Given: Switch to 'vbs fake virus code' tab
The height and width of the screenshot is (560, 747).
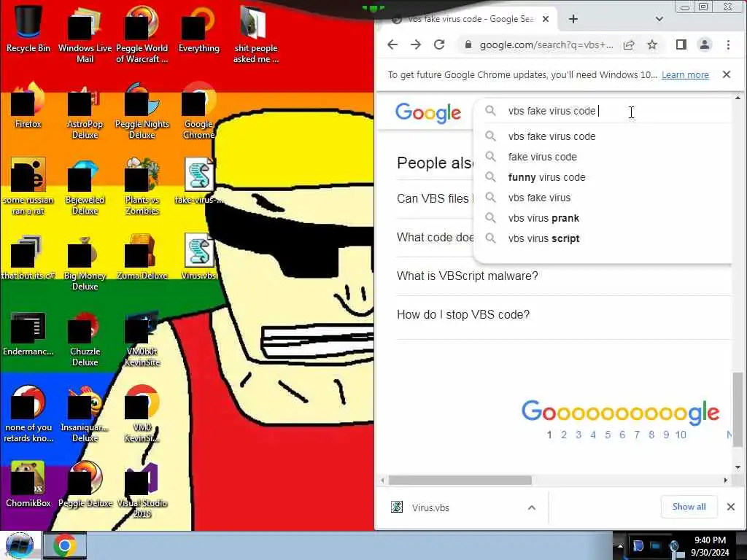Looking at the screenshot, I should click(469, 19).
